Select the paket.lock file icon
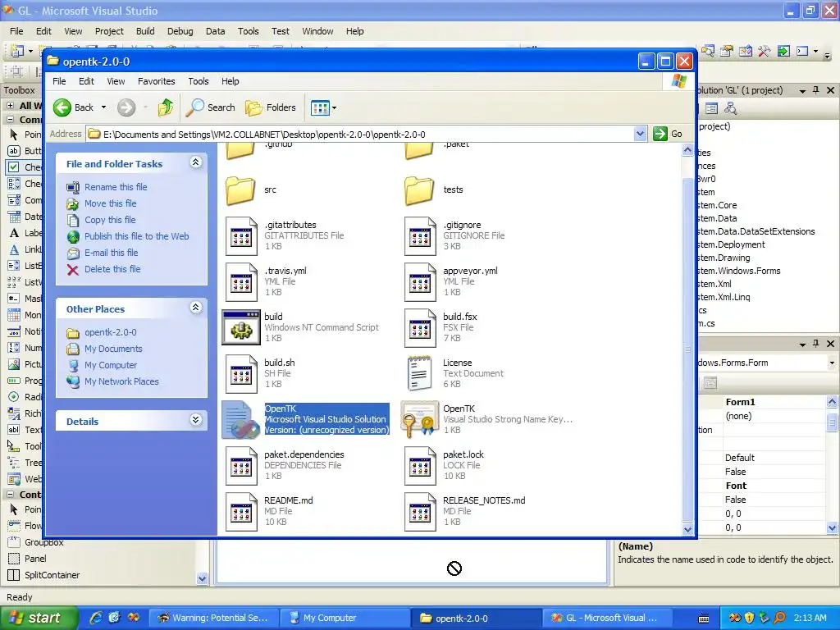This screenshot has width=840, height=630. 420,466
